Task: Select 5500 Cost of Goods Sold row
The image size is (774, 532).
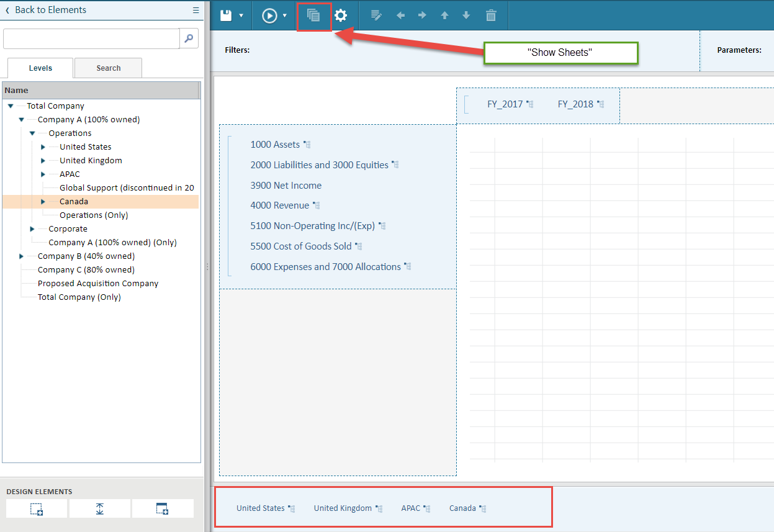Action: [301, 246]
